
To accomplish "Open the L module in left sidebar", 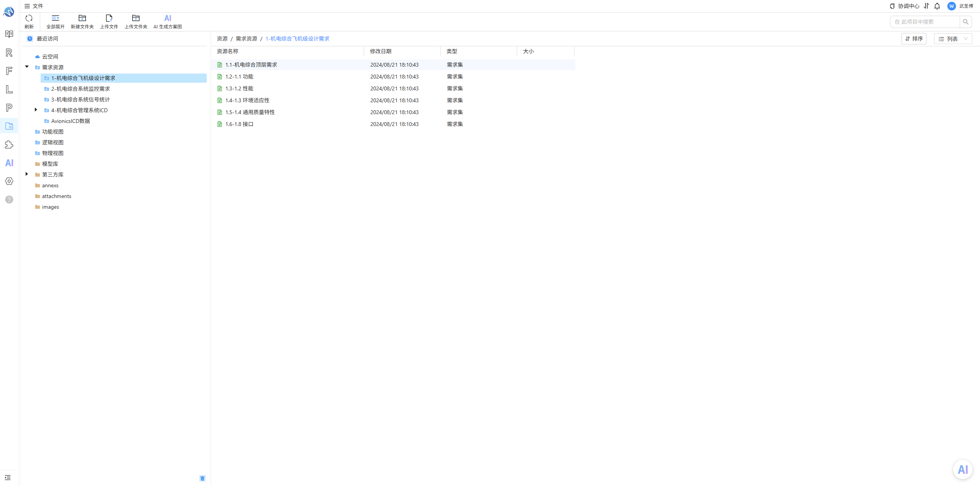I will [x=9, y=89].
